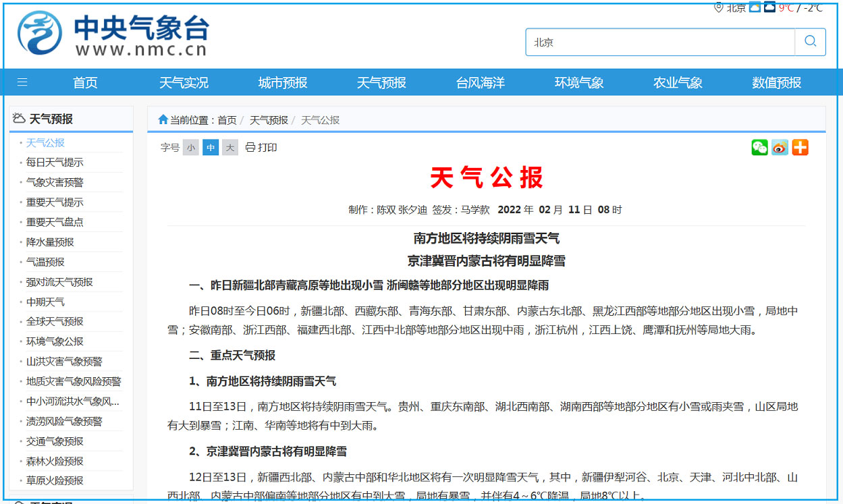Image resolution: width=843 pixels, height=504 pixels.
Task: Open the 数值预报 navigation menu
Action: pos(776,83)
